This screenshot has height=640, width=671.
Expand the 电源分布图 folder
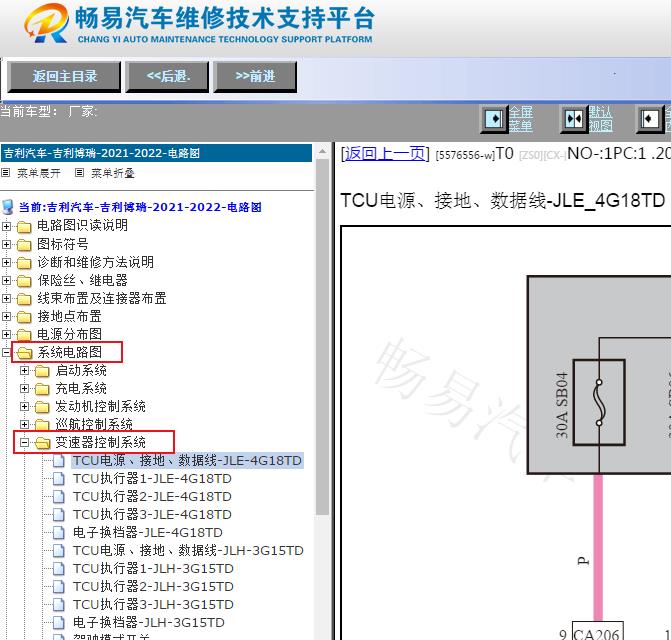6,335
